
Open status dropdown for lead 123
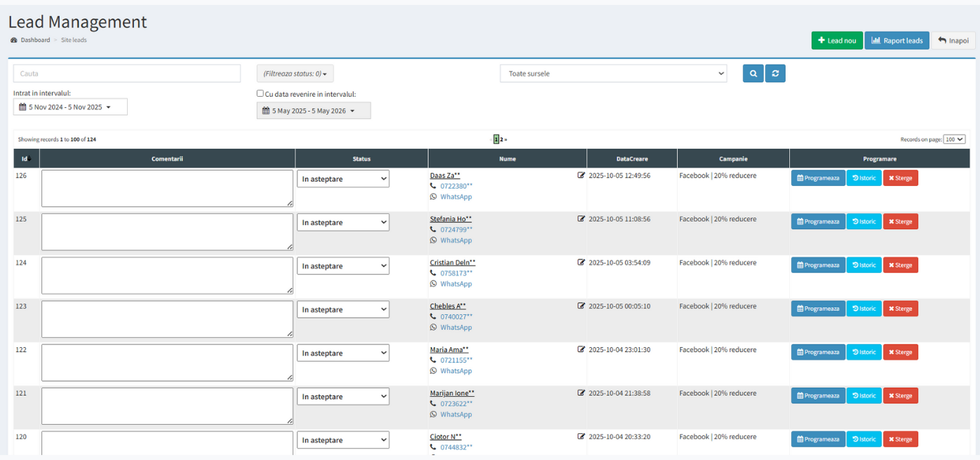tap(343, 310)
